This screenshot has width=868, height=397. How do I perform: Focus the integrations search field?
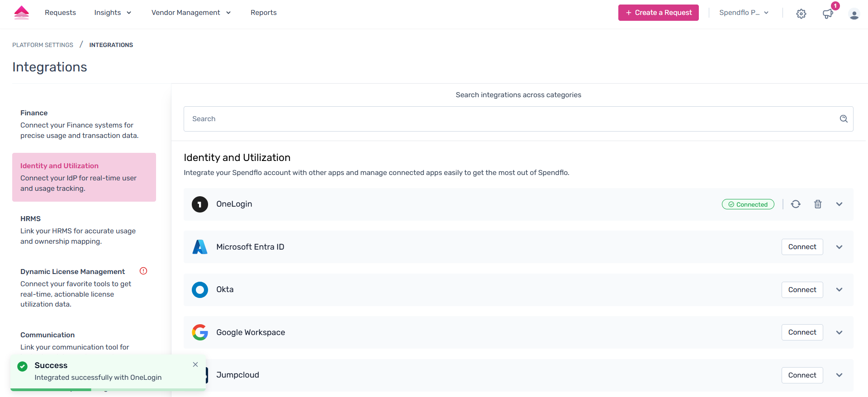511,119
